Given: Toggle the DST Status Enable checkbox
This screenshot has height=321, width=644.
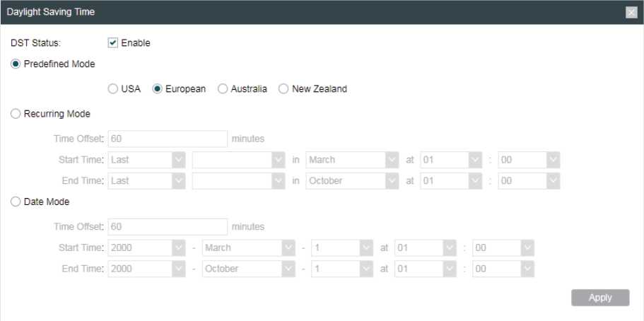Looking at the screenshot, I should tap(112, 42).
